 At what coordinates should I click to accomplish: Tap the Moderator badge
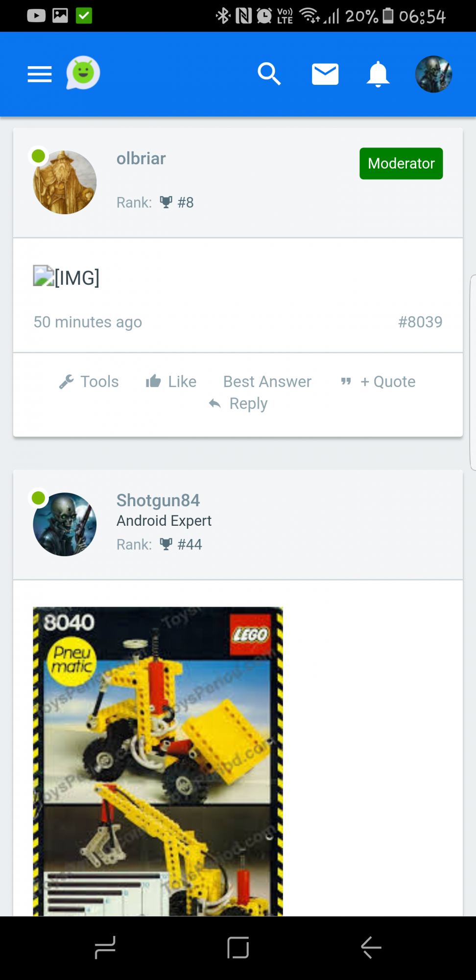tap(401, 163)
